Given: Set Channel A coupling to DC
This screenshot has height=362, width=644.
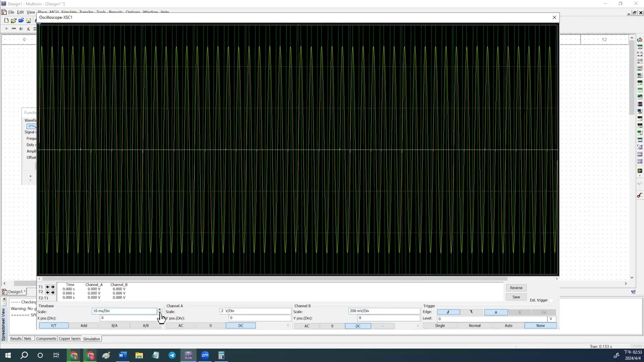Looking at the screenshot, I should click(x=240, y=326).
